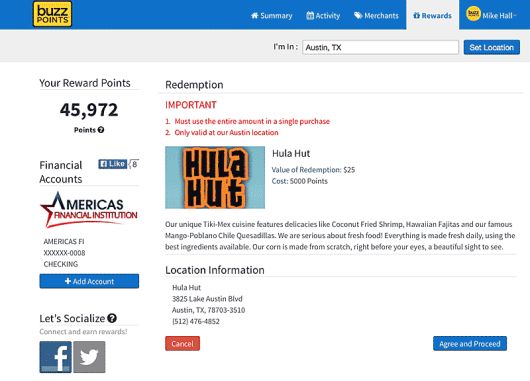Click the 45,972 points total
530x381 pixels.
click(x=89, y=110)
